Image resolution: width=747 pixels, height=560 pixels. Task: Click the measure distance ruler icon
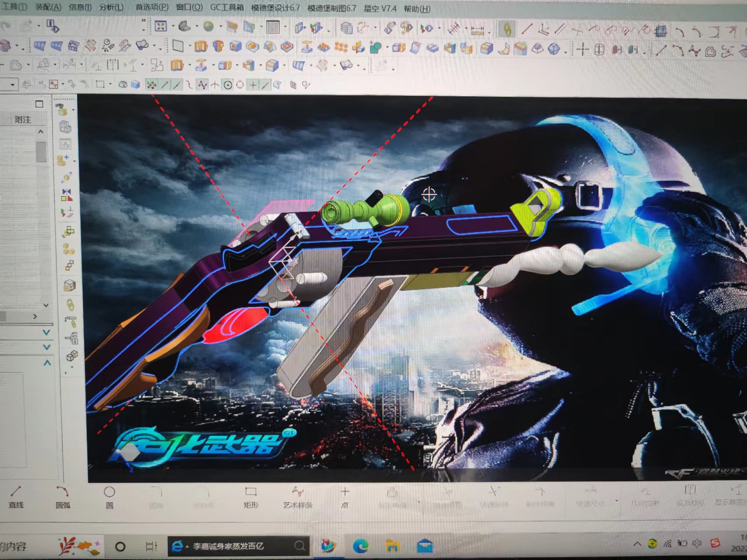477,30
